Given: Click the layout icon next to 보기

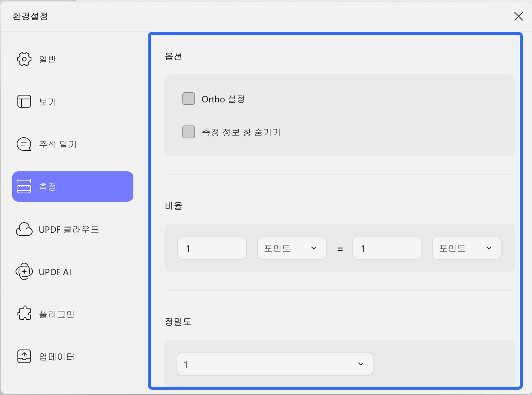Looking at the screenshot, I should pyautogui.click(x=24, y=102).
